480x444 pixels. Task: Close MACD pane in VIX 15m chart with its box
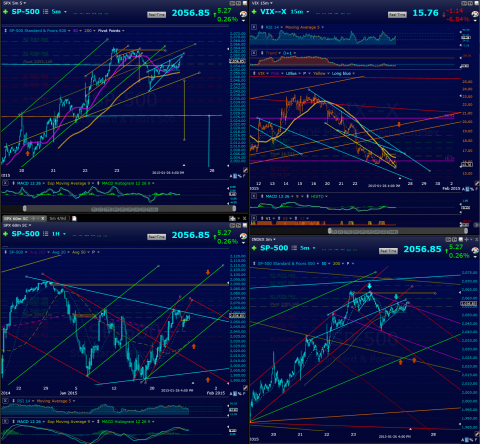point(254,196)
